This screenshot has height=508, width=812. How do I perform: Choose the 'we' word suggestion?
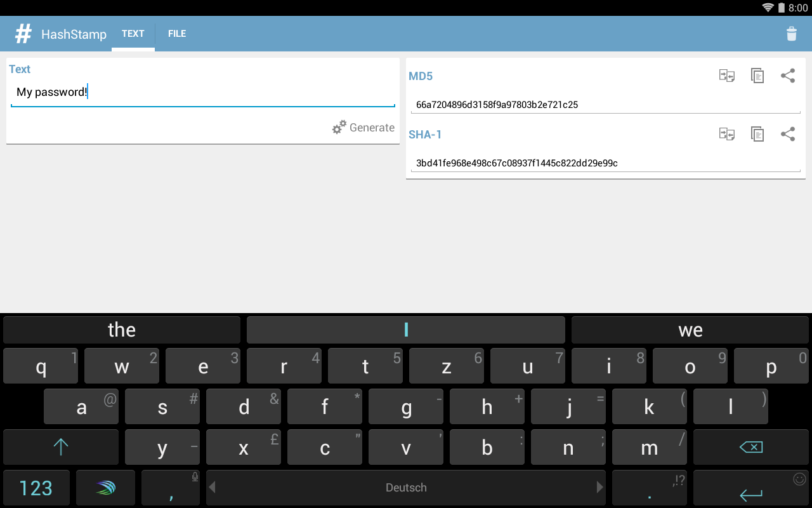690,330
